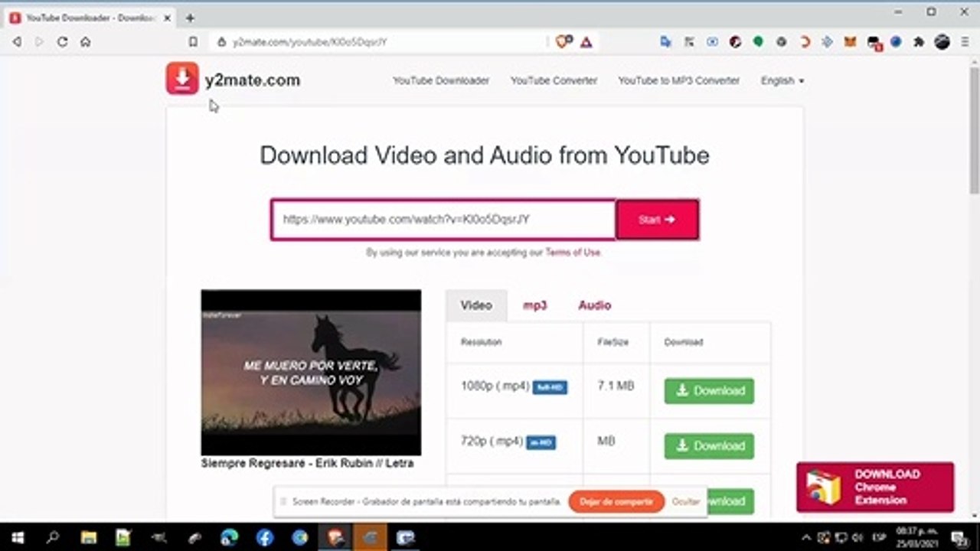Open the MetaMask fox extension

[850, 42]
